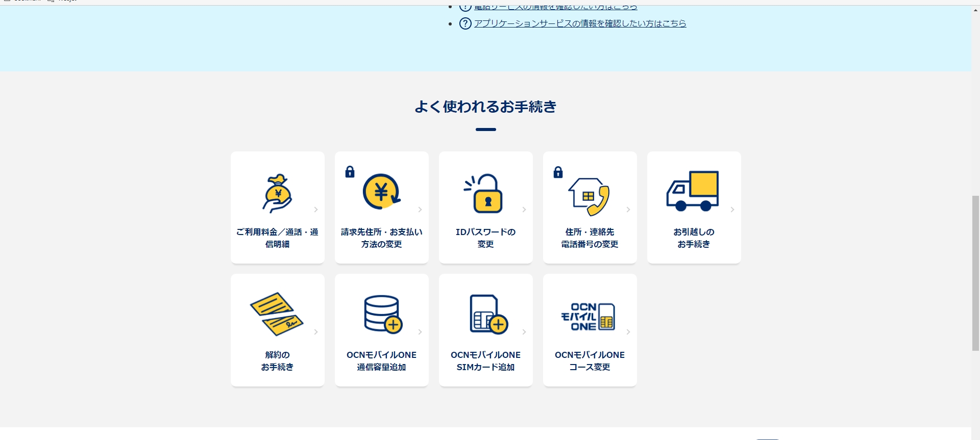The width and height of the screenshot is (980, 440).
Task: Click the page vertical scrollbar thumb
Action: (975, 273)
